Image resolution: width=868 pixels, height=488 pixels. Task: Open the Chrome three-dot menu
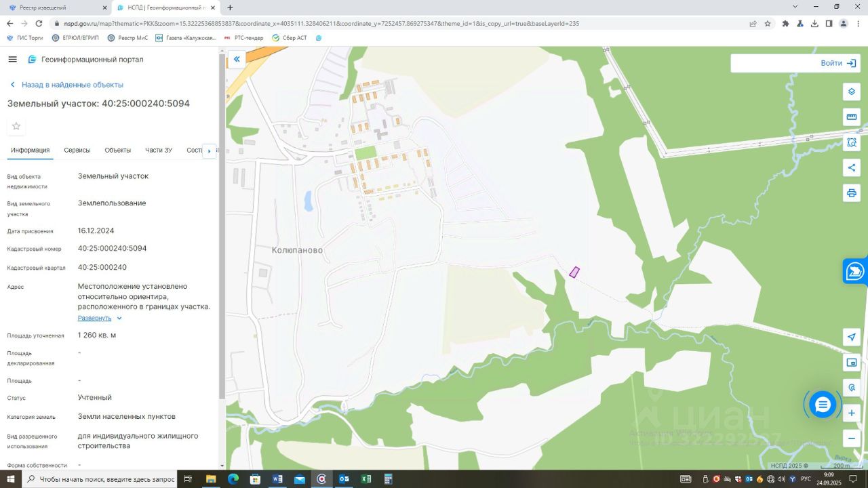click(x=858, y=23)
